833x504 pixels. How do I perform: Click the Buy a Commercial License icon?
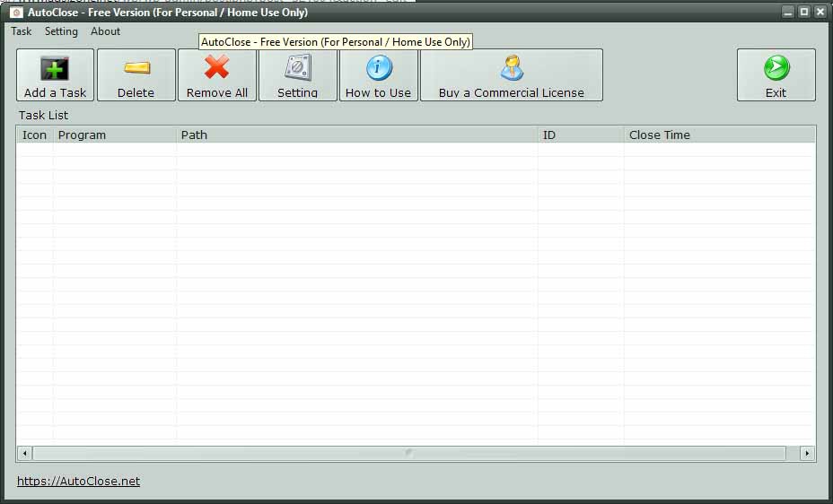(511, 68)
